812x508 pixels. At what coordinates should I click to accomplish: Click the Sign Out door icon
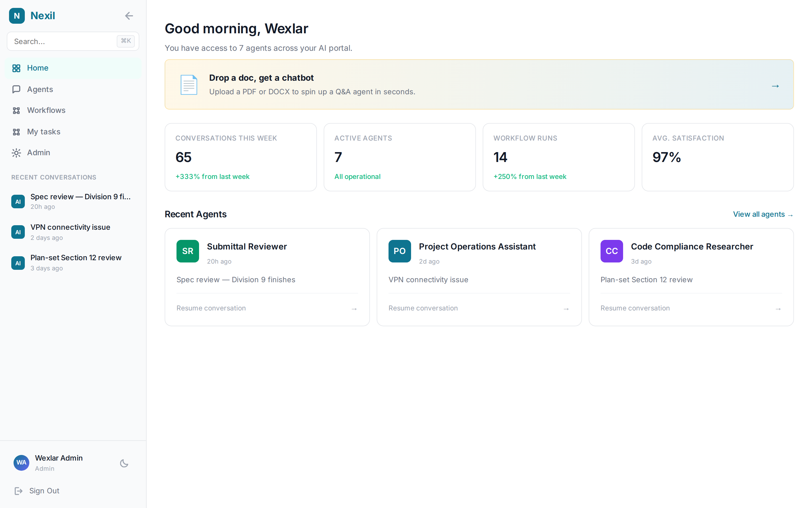coord(19,491)
